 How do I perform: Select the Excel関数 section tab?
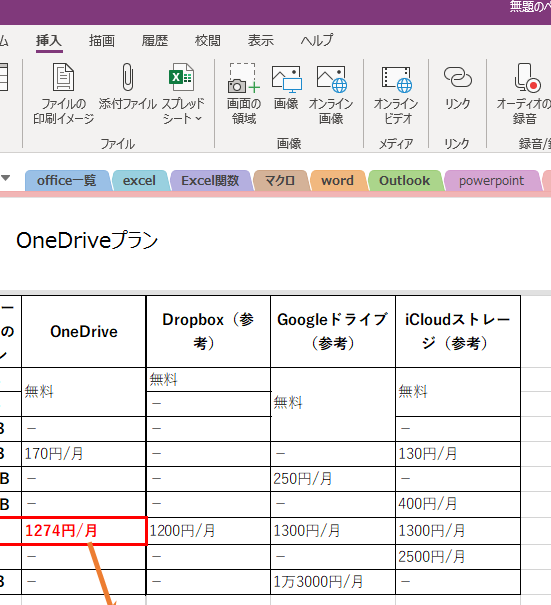coord(210,181)
